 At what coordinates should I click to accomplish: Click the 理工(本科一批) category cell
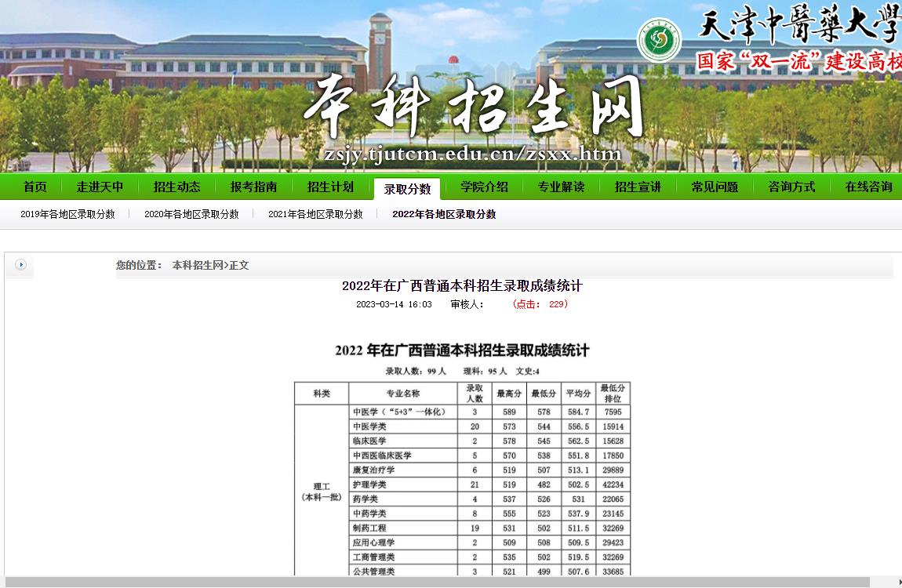point(322,492)
